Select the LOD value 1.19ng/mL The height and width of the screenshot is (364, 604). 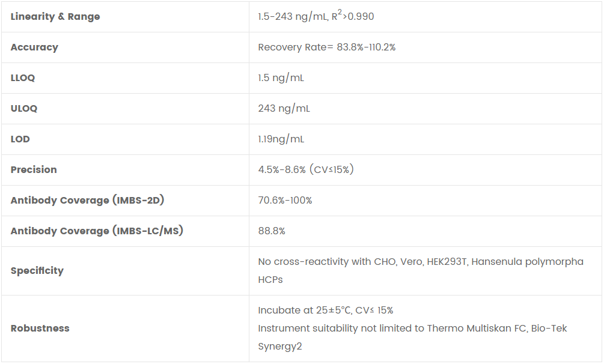pos(281,139)
